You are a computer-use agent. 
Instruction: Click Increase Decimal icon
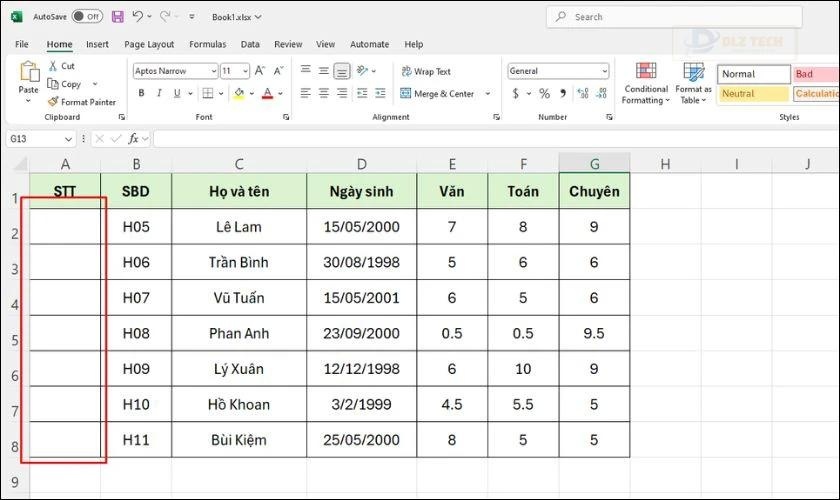click(x=583, y=94)
